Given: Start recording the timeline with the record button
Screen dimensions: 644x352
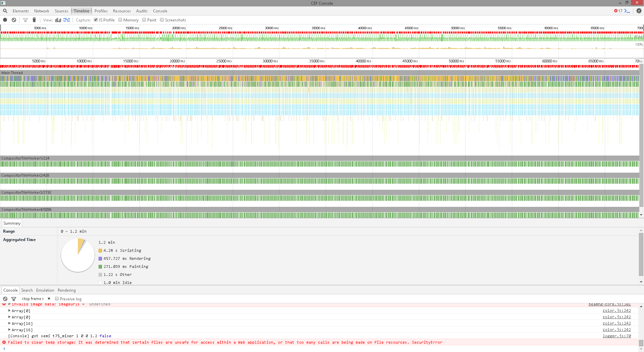Looking at the screenshot, I should [5, 20].
